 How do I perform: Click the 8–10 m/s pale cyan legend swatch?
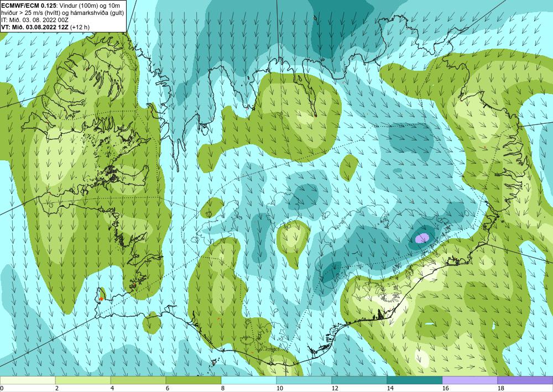click(249, 380)
